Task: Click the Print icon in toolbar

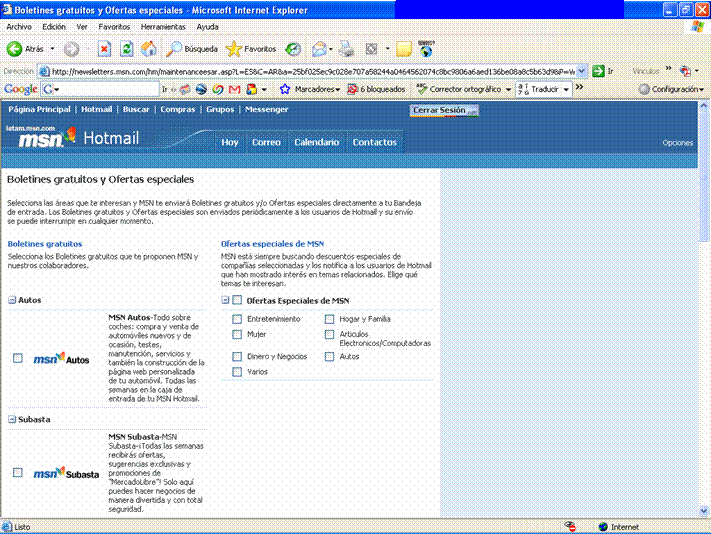Action: 346,48
